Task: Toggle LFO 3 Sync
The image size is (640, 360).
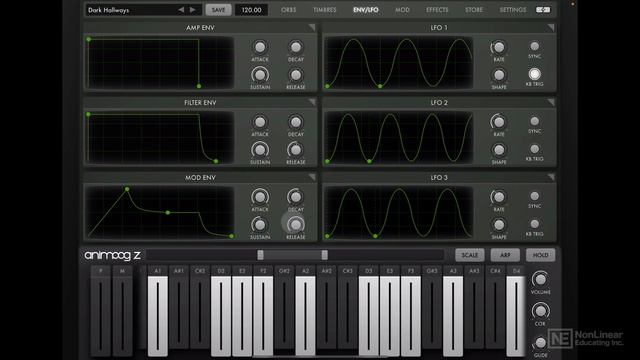Action: click(534, 196)
